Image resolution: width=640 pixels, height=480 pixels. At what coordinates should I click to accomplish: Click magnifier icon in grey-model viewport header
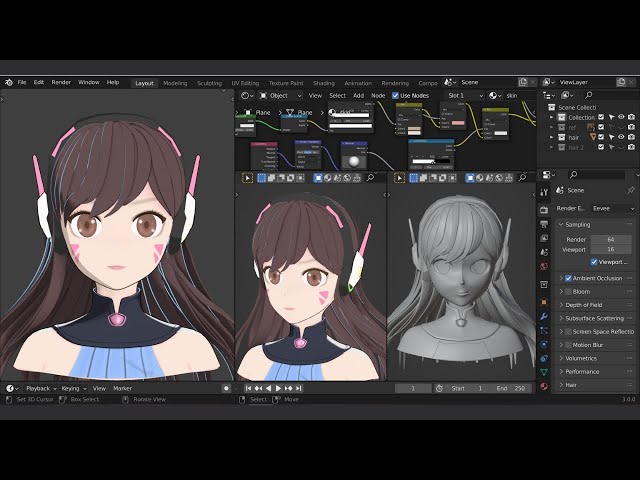(522, 178)
